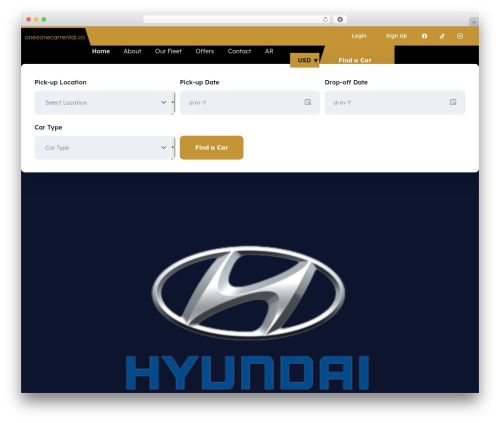Screen dimensions: 500x423
Task: Click the round extension icon beside the address bar
Action: tap(340, 19)
